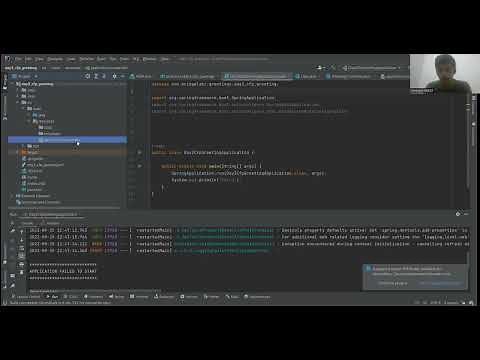Expand the target folder arrow
Image resolution: width=480 pixels, height=360 pixels.
click(18, 152)
